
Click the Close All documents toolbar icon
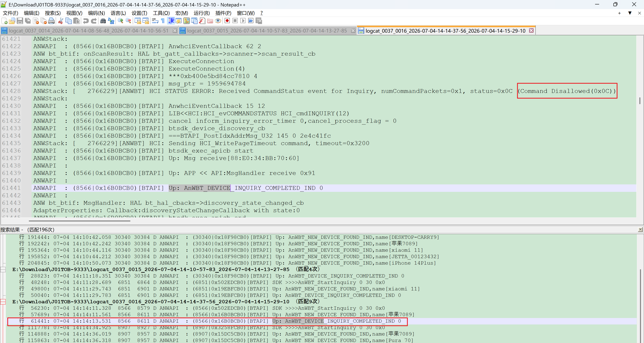[x=44, y=21]
